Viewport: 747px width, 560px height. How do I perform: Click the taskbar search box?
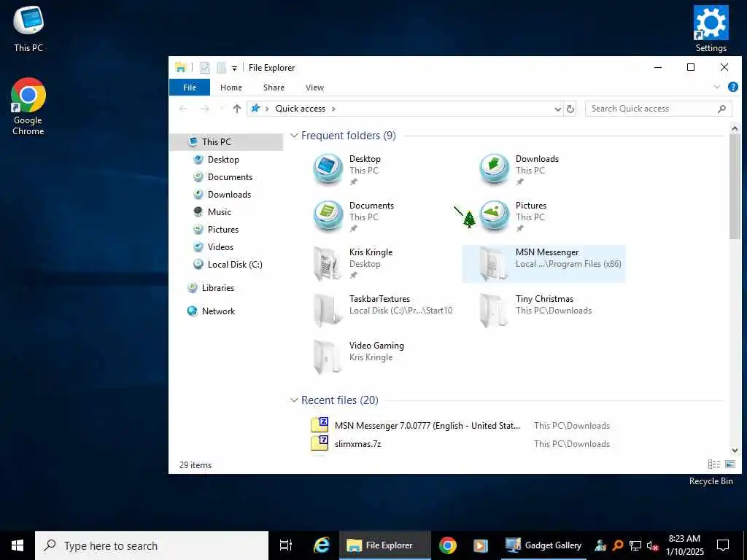point(152,545)
